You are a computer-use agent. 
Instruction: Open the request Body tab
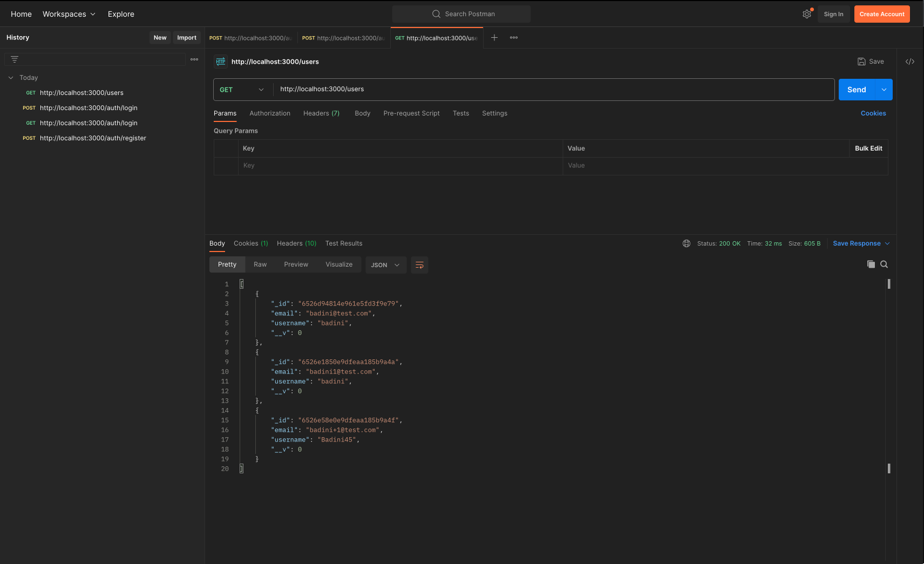[x=363, y=113]
